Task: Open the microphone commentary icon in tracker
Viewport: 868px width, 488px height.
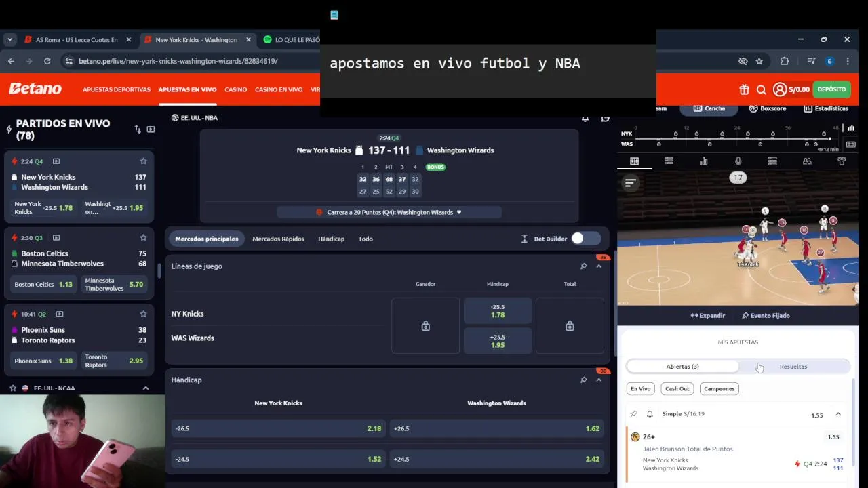Action: tap(738, 161)
